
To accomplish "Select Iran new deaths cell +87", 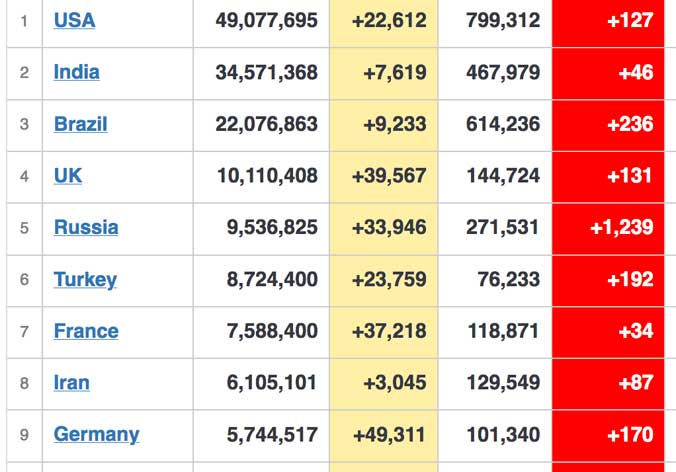I will (608, 384).
